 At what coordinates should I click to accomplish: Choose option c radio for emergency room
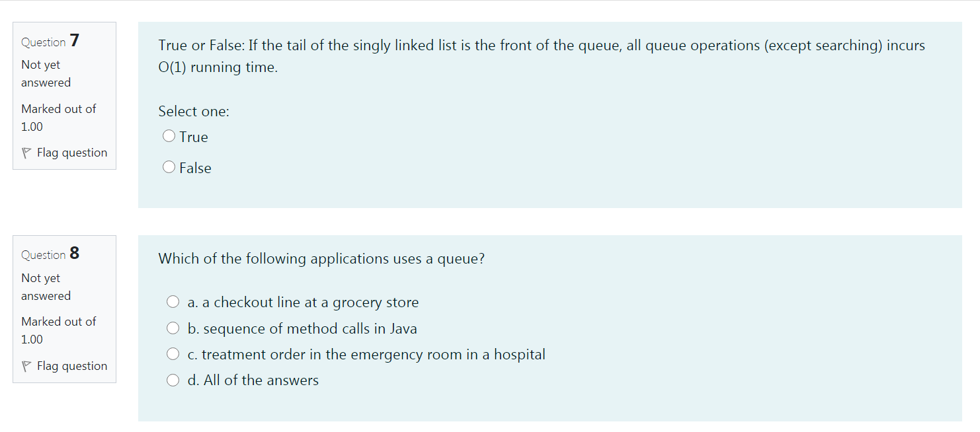(x=173, y=354)
